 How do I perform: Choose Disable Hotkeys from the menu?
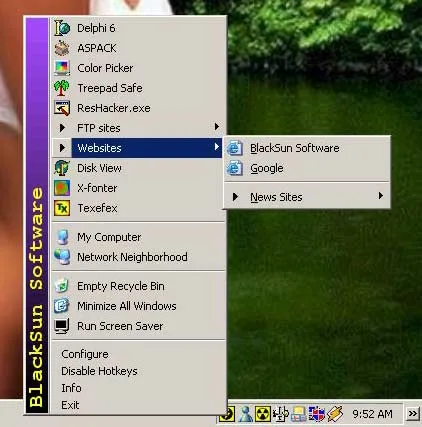(99, 371)
